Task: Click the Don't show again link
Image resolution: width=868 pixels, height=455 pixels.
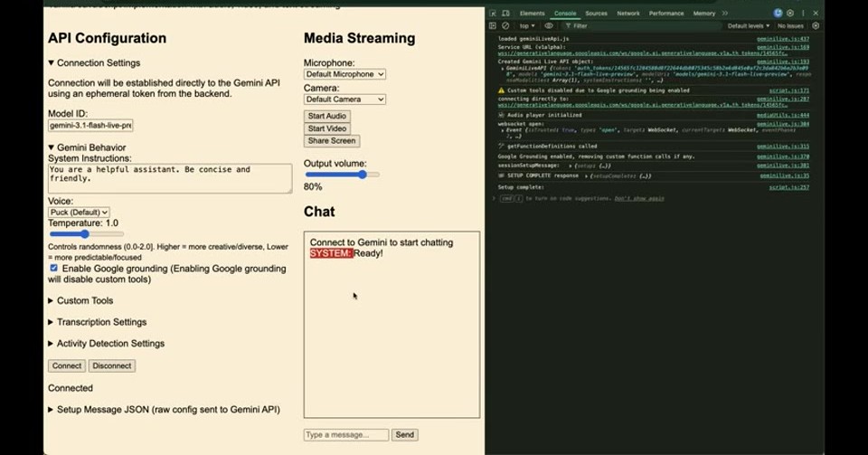Action: [x=639, y=198]
